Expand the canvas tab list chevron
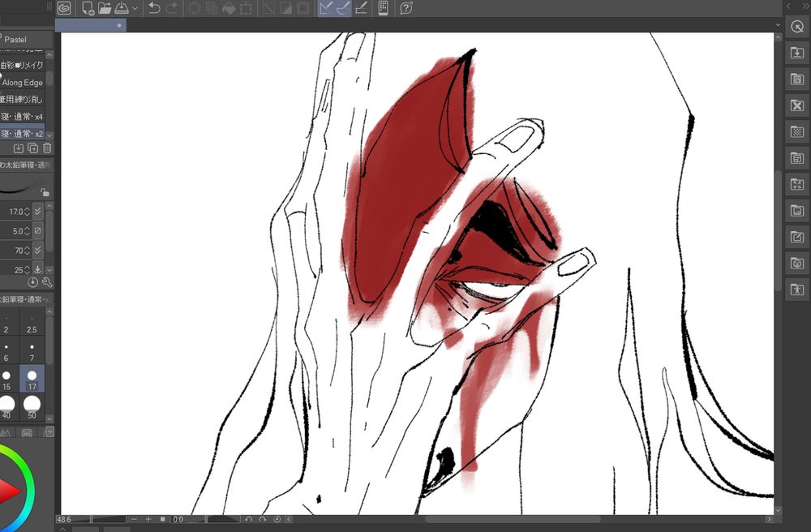Screen dimensions: 811x532 (x=778, y=25)
